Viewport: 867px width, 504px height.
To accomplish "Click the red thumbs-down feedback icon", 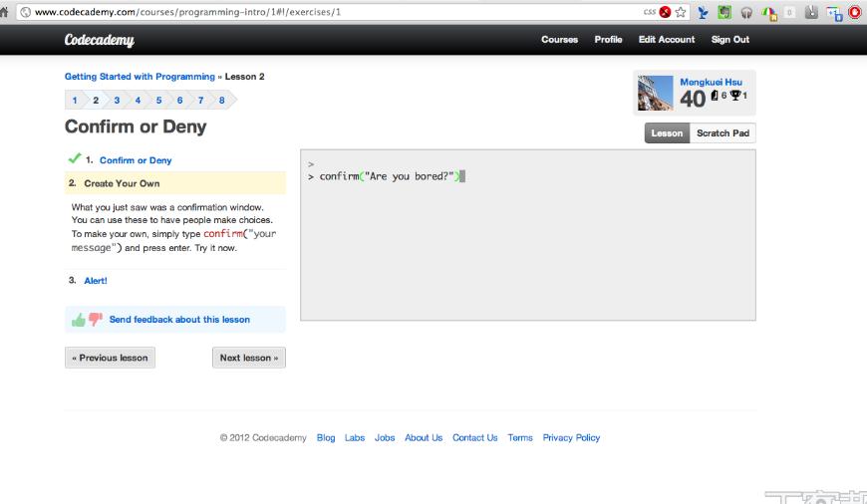I will [95, 319].
